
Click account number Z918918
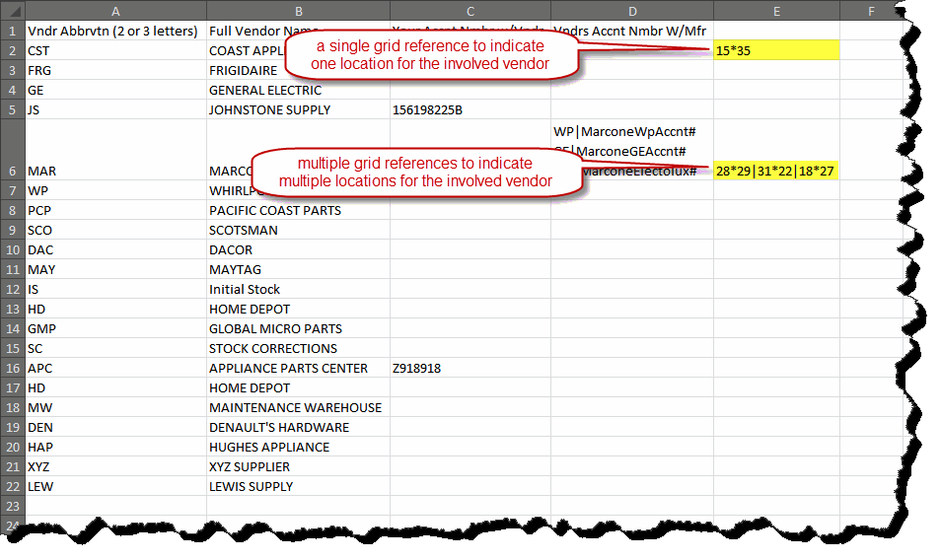[470, 369]
